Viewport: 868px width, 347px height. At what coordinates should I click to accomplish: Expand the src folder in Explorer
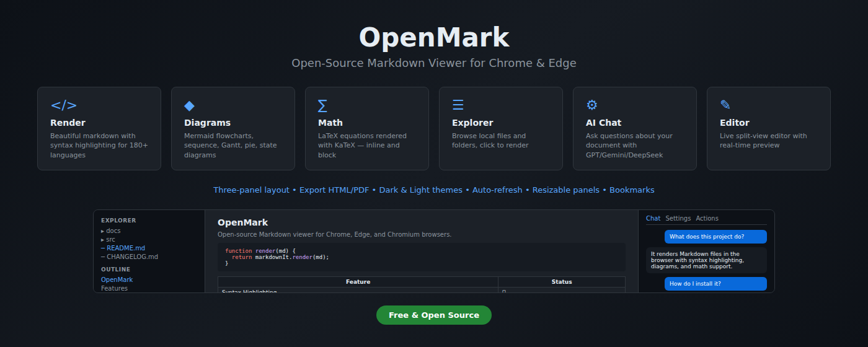pyautogui.click(x=108, y=239)
